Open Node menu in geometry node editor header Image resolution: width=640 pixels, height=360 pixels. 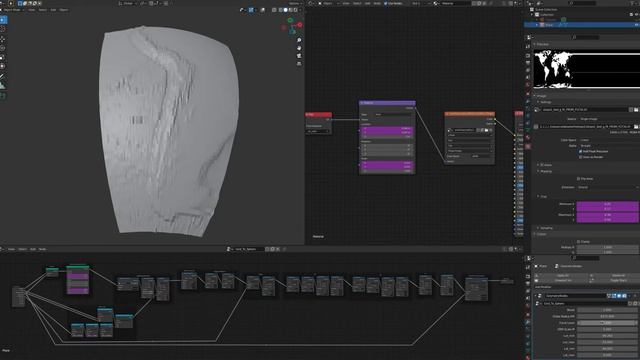(x=42, y=249)
